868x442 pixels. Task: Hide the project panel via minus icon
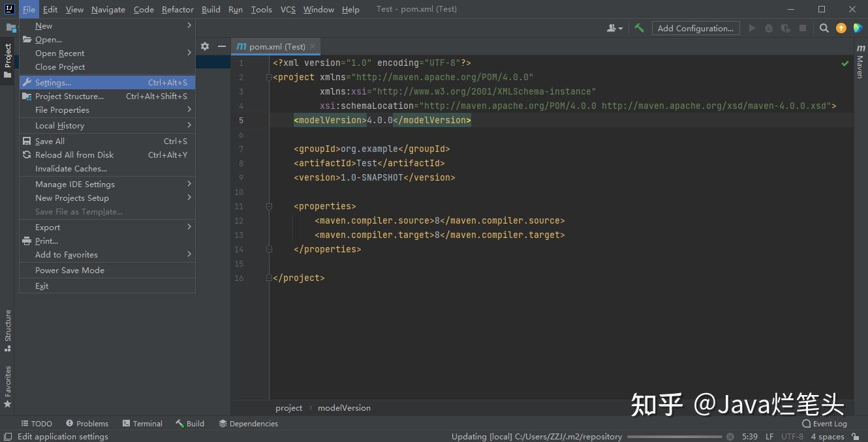click(222, 46)
